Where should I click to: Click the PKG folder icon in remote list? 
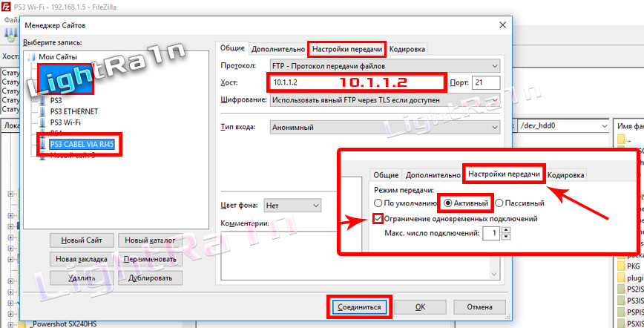click(620, 266)
